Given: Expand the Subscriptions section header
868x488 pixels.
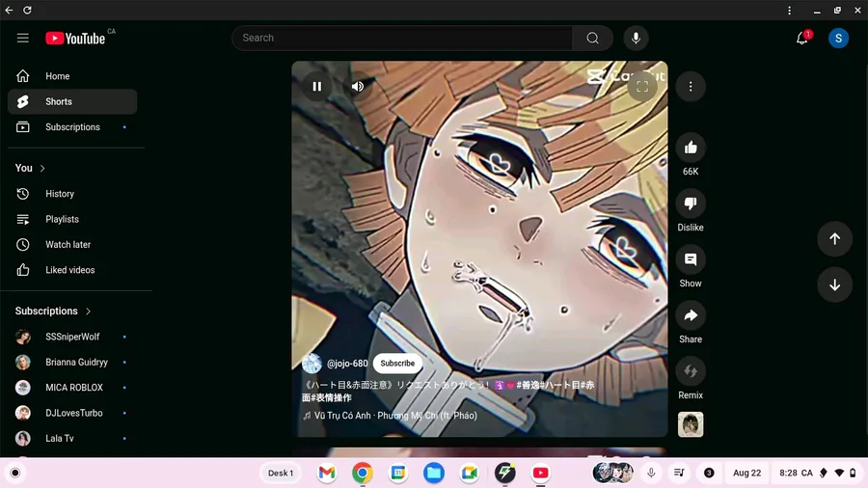Looking at the screenshot, I should point(53,311).
